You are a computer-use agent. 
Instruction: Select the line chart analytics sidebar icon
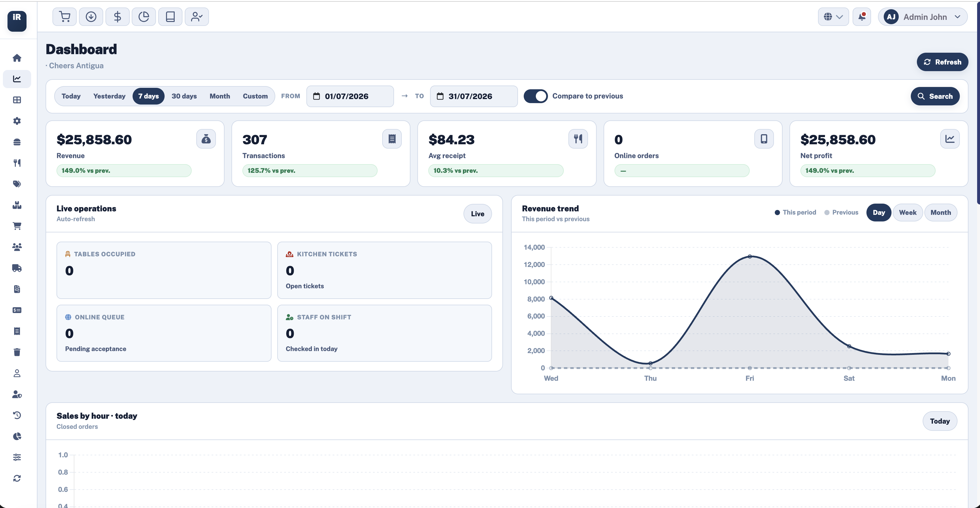(x=17, y=79)
